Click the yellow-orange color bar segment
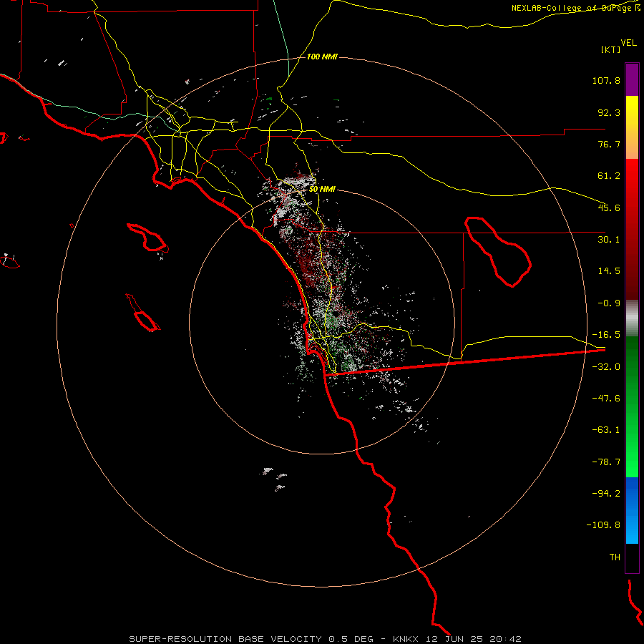644x644 pixels. pyautogui.click(x=632, y=127)
